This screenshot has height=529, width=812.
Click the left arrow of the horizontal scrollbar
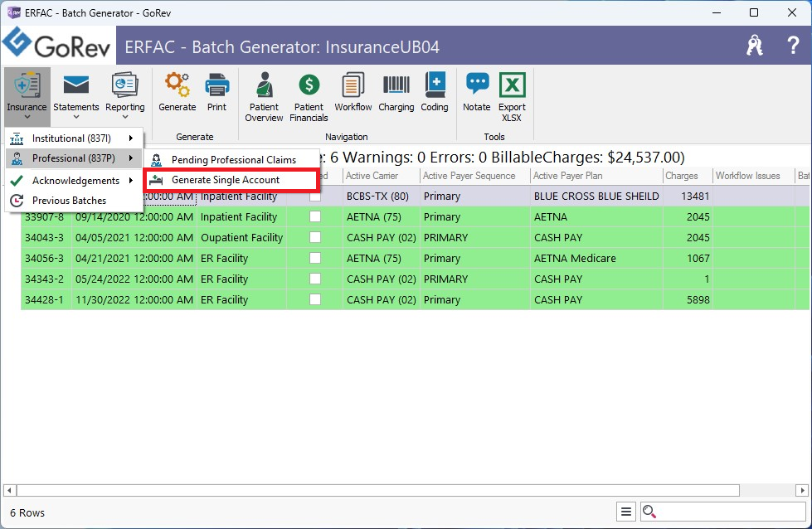coord(9,490)
